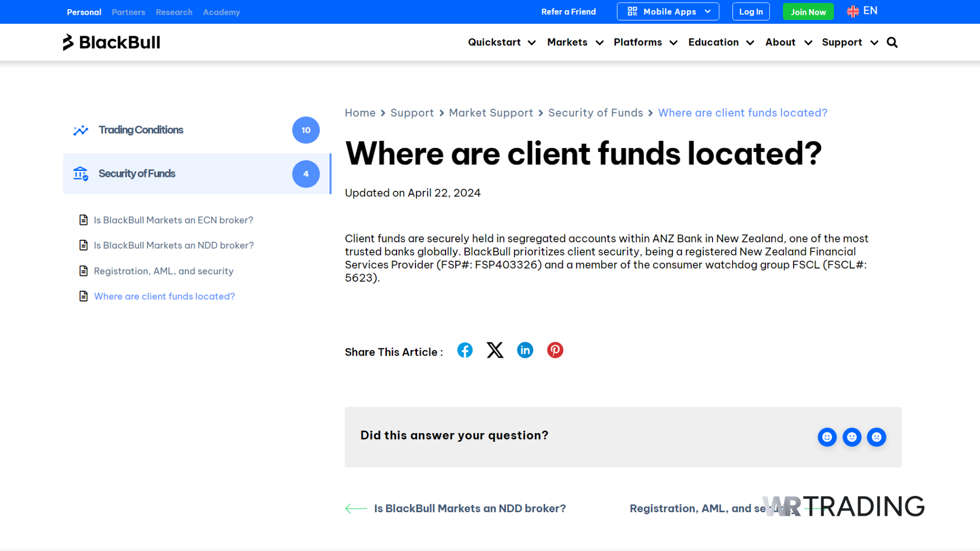The image size is (980, 551).
Task: Open the Mobile Apps dropdown
Action: coord(668,11)
